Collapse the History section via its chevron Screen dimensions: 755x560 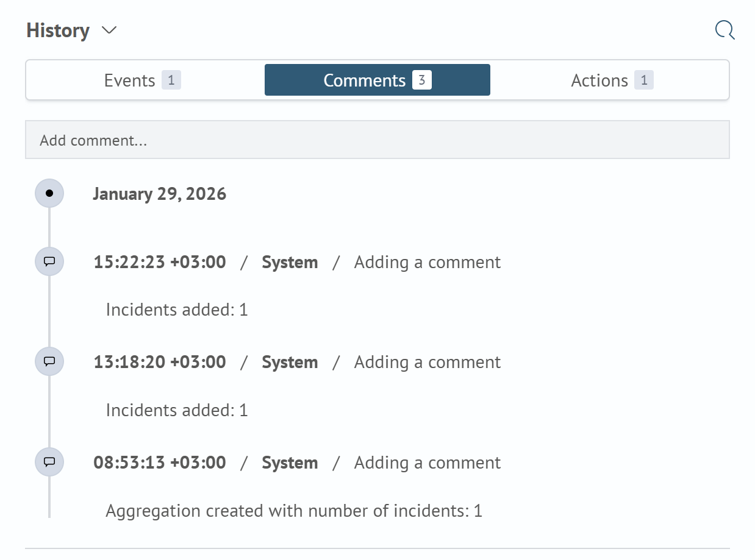tap(109, 30)
